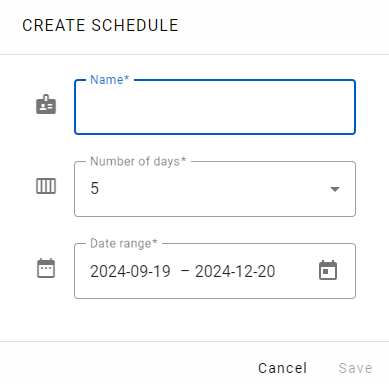The width and height of the screenshot is (389, 384).
Task: Click the Number of days* label
Action: [138, 161]
